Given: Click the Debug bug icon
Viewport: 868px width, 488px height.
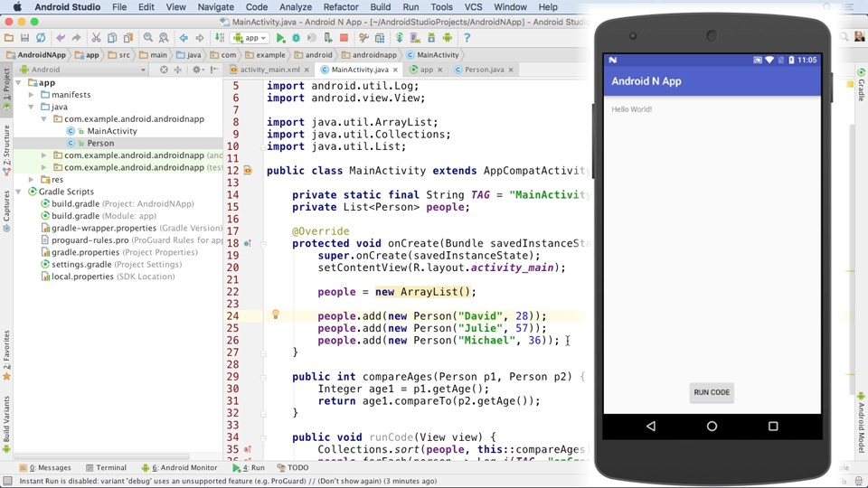Looking at the screenshot, I should pyautogui.click(x=297, y=38).
